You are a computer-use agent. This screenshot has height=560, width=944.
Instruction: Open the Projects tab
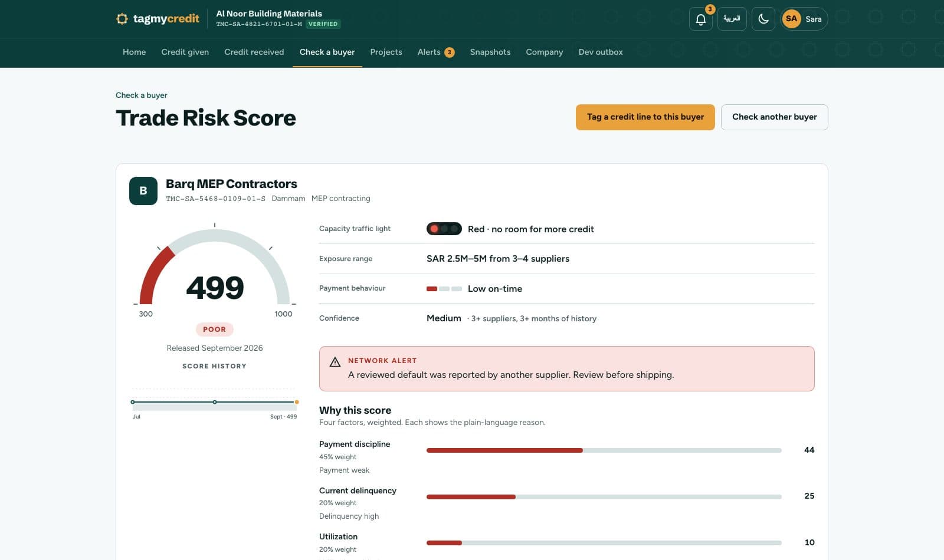386,52
